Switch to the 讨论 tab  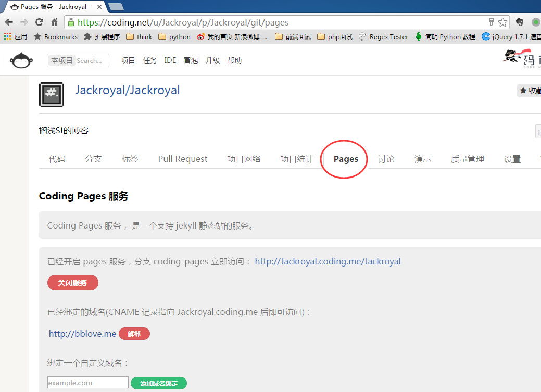click(386, 159)
